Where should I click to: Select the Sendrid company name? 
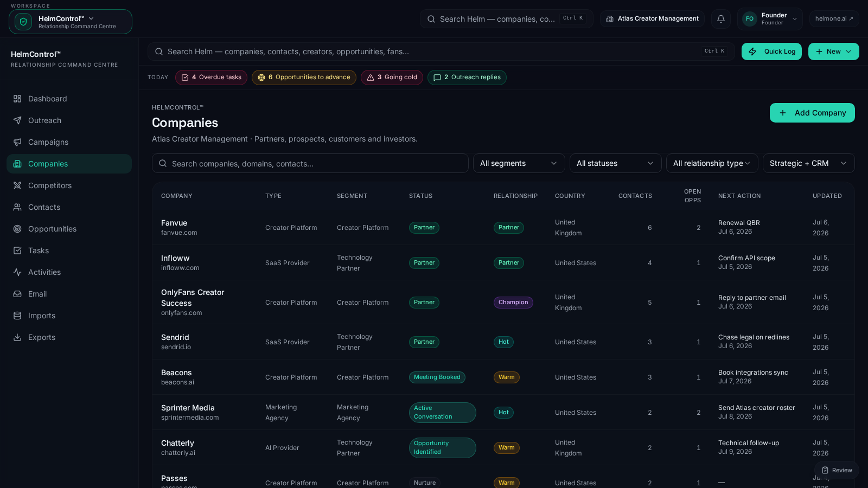pyautogui.click(x=175, y=337)
